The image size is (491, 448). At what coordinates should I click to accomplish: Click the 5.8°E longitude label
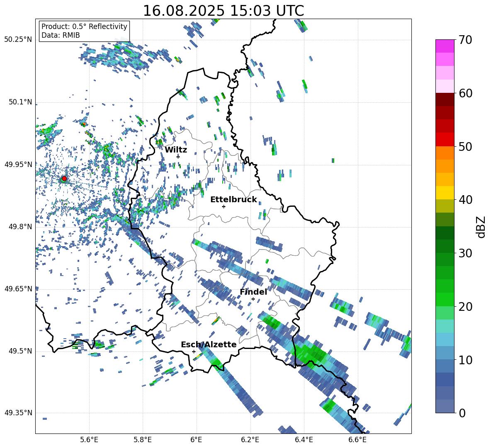pyautogui.click(x=143, y=440)
